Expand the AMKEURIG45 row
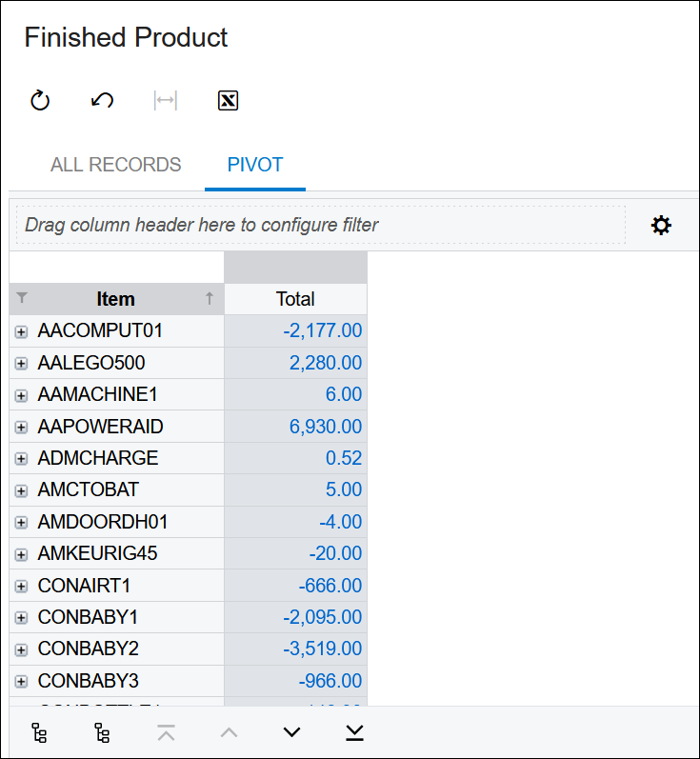The width and height of the screenshot is (700, 759). (x=22, y=554)
